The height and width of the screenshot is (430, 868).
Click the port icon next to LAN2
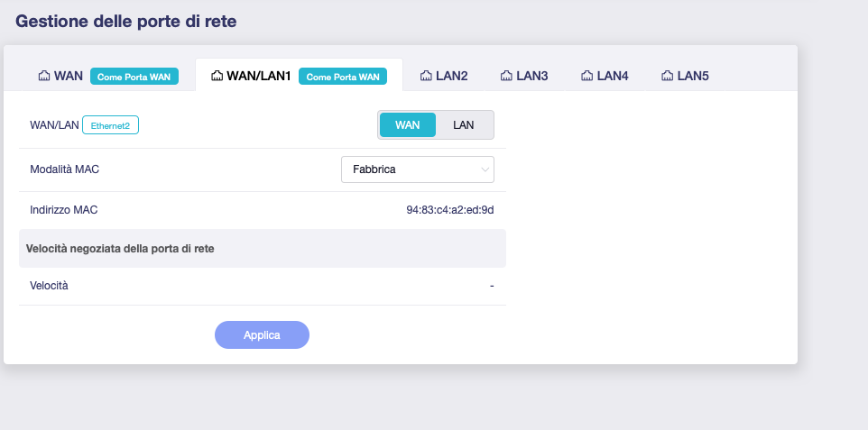(426, 76)
